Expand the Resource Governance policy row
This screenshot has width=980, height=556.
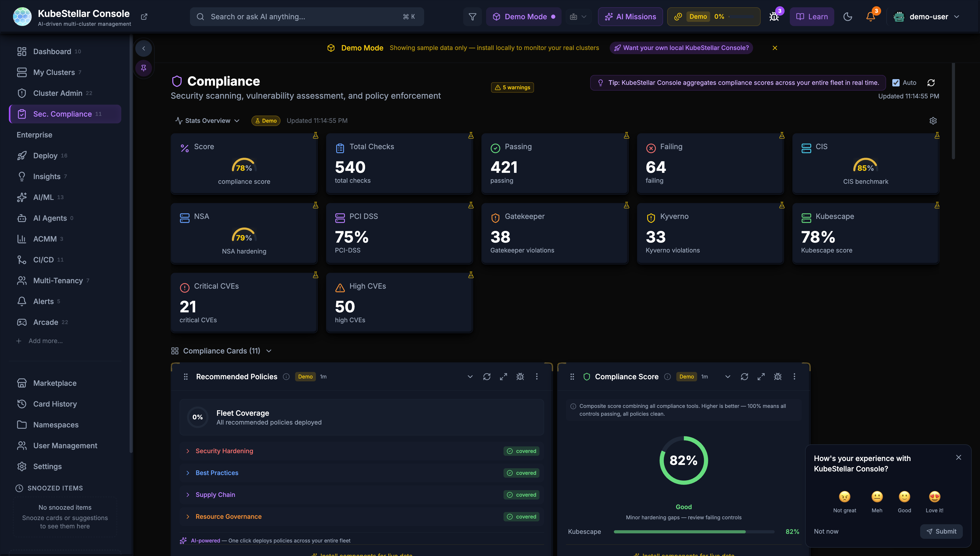click(361, 516)
